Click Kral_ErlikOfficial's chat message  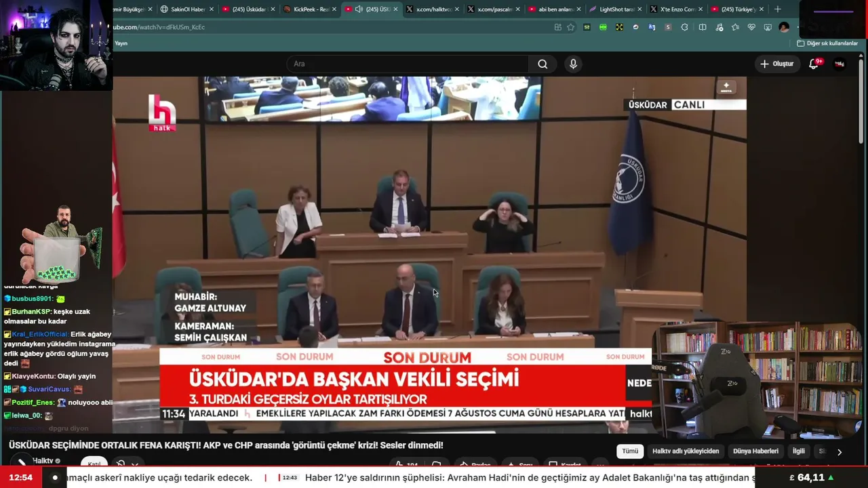pyautogui.click(x=58, y=348)
